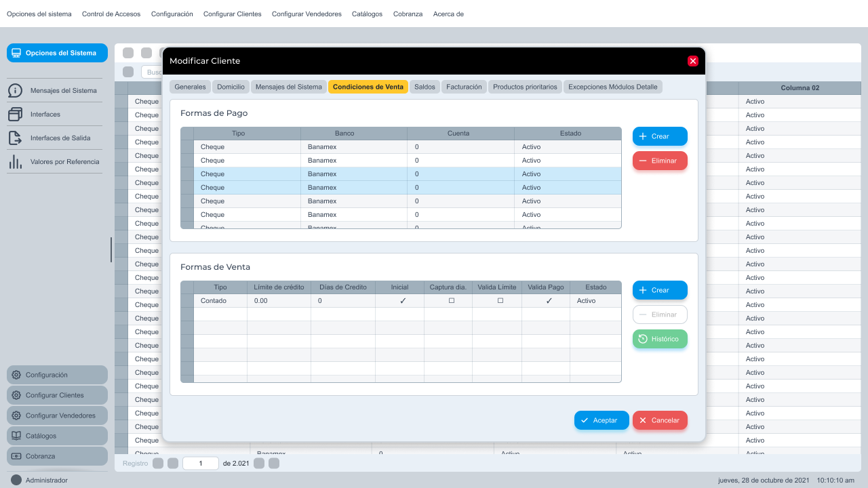Check Captura dia. for Contado row
The image size is (868, 488).
(x=452, y=301)
